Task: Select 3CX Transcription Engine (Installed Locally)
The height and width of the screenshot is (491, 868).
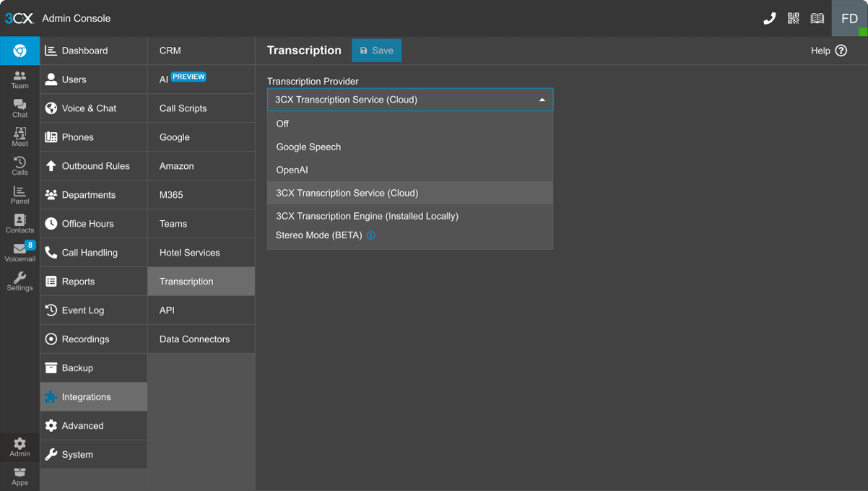Action: [x=367, y=216]
